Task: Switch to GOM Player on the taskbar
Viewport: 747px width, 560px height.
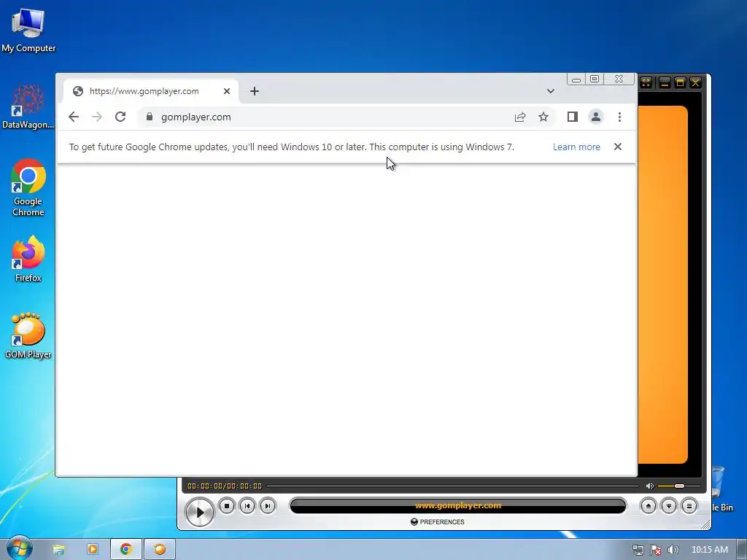Action: click(160, 550)
